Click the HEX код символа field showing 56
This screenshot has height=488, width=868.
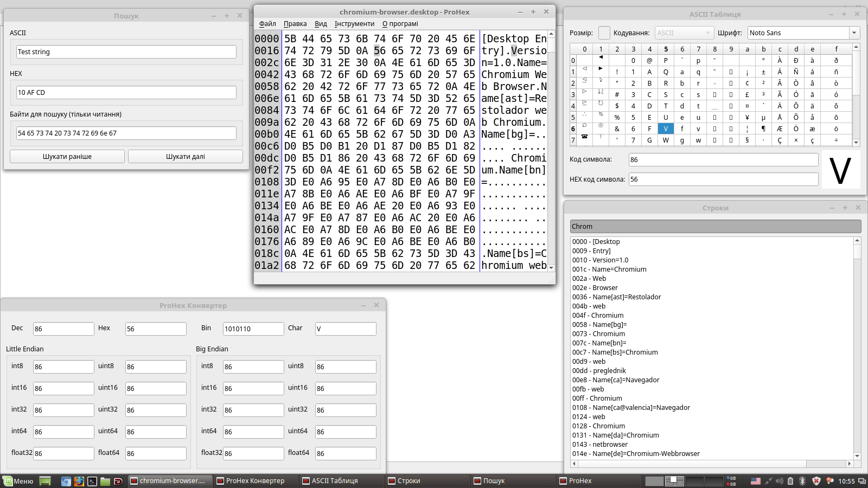tap(723, 179)
